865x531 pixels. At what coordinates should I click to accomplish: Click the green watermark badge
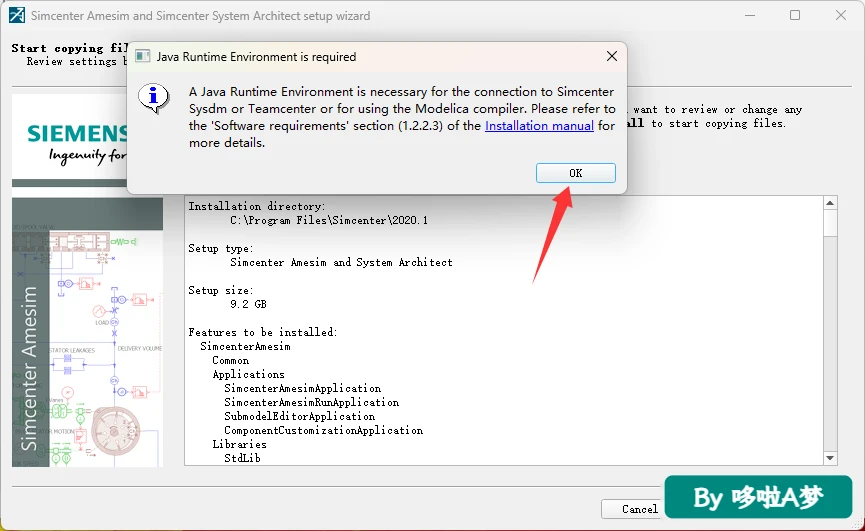tap(759, 497)
